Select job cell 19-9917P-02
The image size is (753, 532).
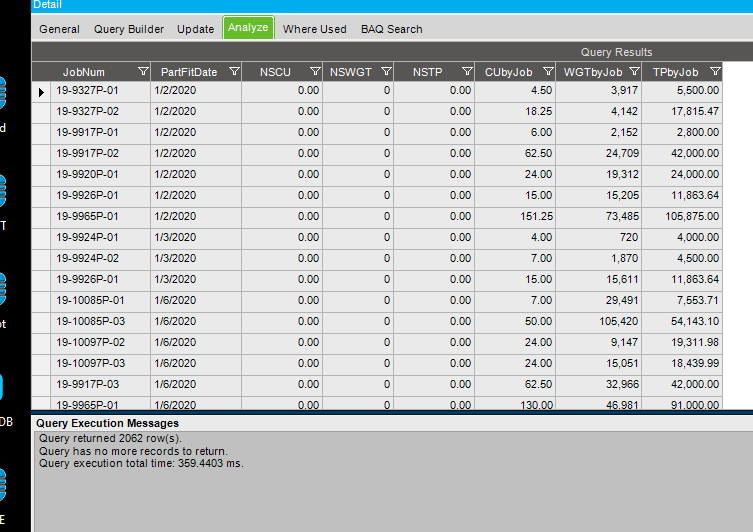100,154
